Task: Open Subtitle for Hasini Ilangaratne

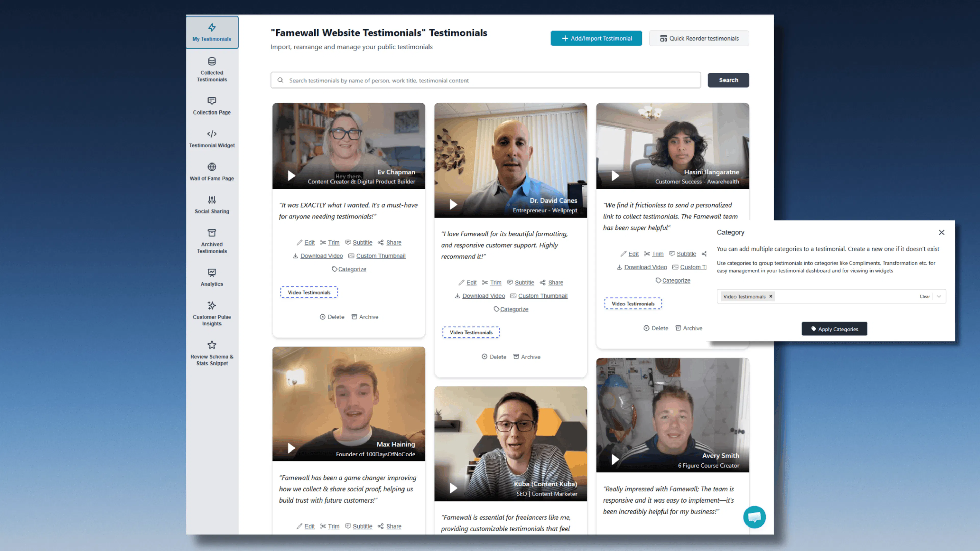Action: (x=682, y=254)
